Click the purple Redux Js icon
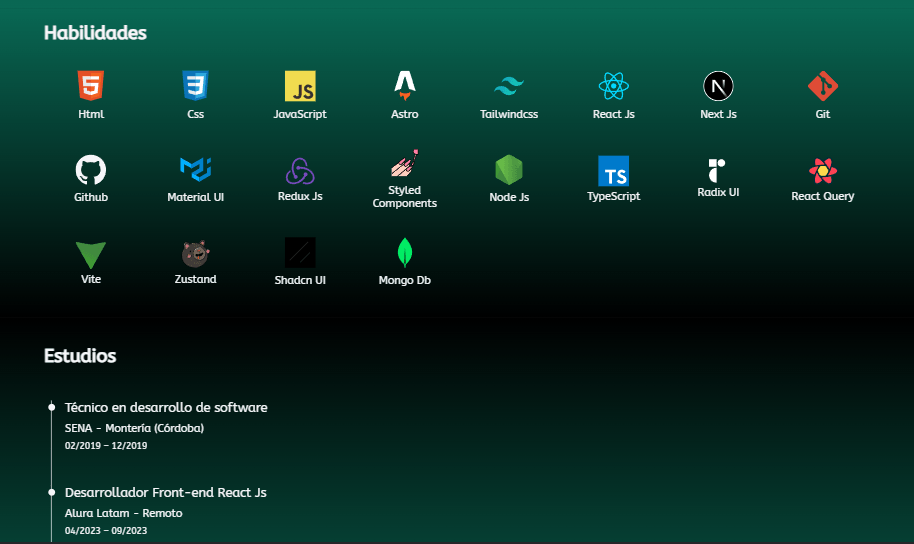 click(300, 171)
